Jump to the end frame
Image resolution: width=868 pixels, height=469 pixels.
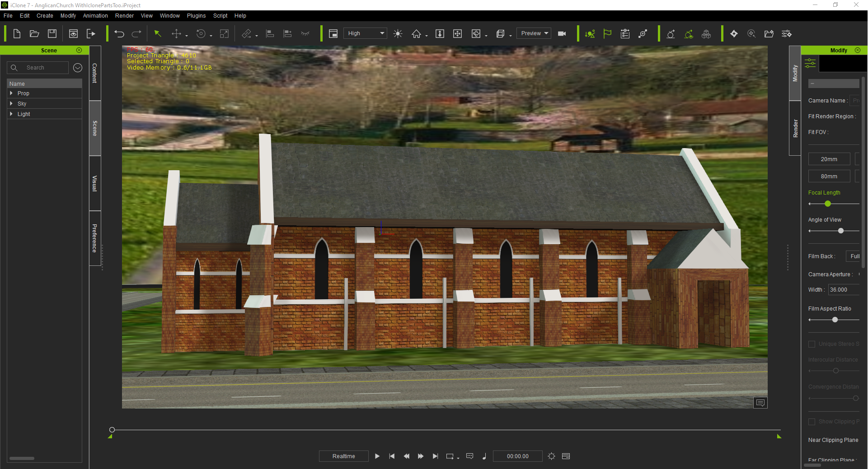435,456
